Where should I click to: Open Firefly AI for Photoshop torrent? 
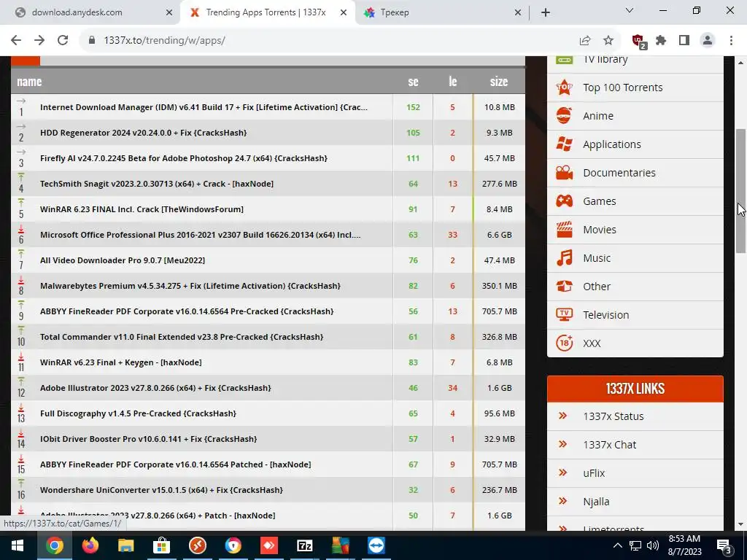tap(183, 158)
